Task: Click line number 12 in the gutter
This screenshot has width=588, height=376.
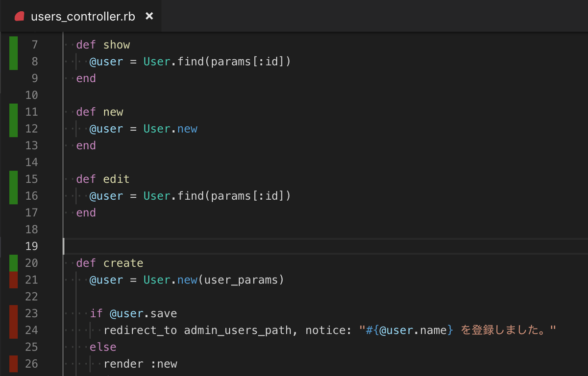Action: tap(31, 129)
